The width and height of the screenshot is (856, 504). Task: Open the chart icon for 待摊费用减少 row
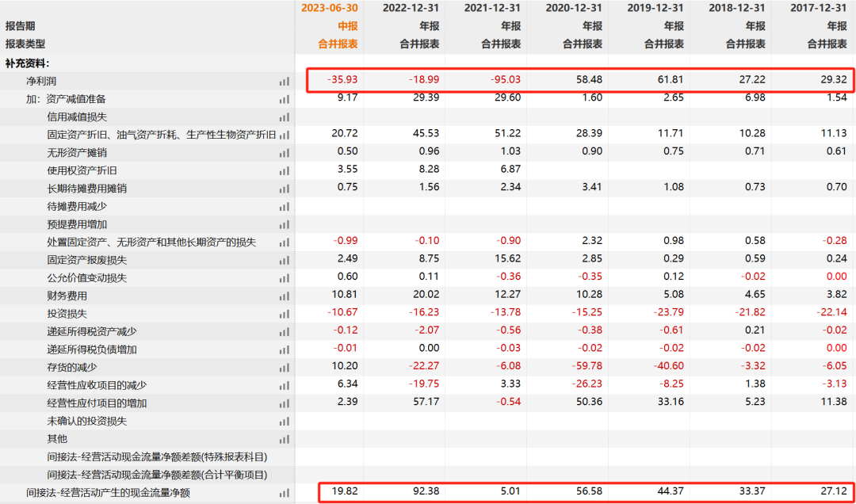(284, 207)
